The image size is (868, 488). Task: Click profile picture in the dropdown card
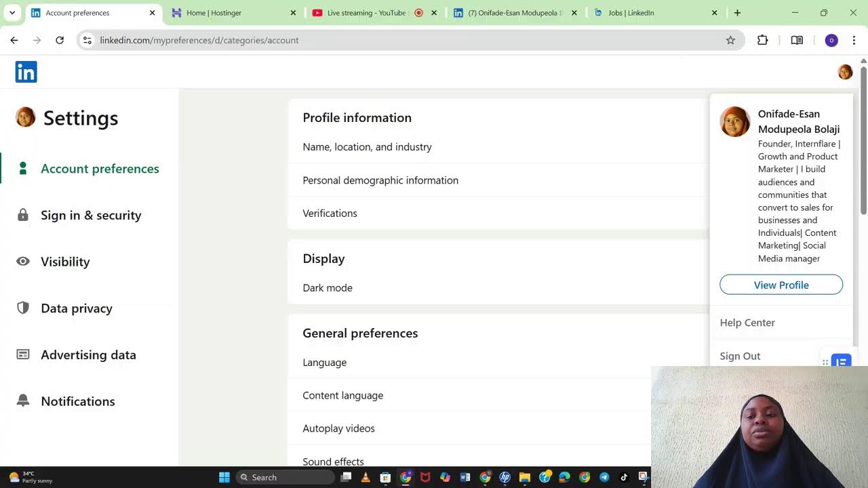click(x=735, y=121)
